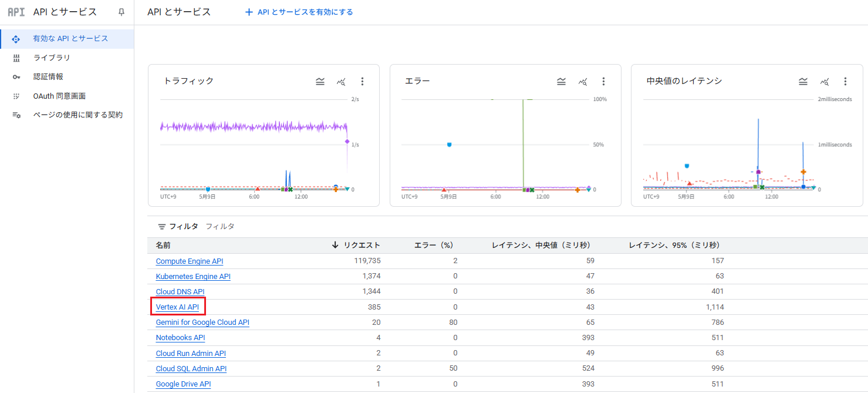Image resolution: width=868 pixels, height=393 pixels.
Task: Open the three-dot menu of エラー chart
Action: (x=603, y=82)
